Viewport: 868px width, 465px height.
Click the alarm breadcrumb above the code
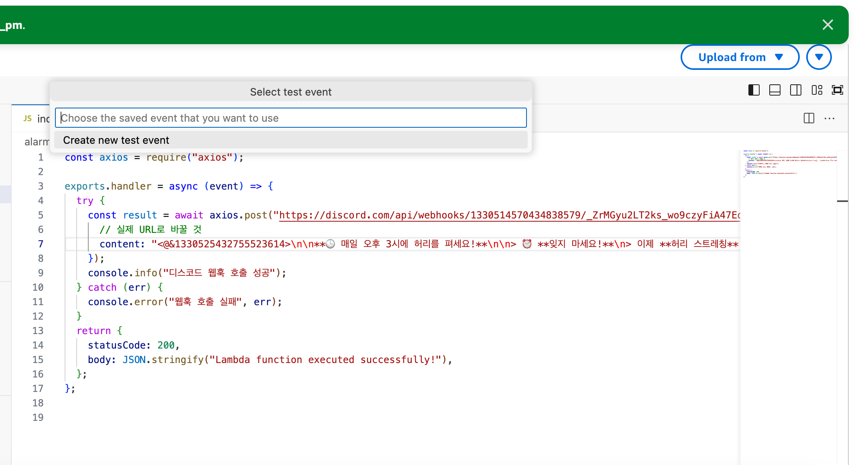(x=36, y=142)
